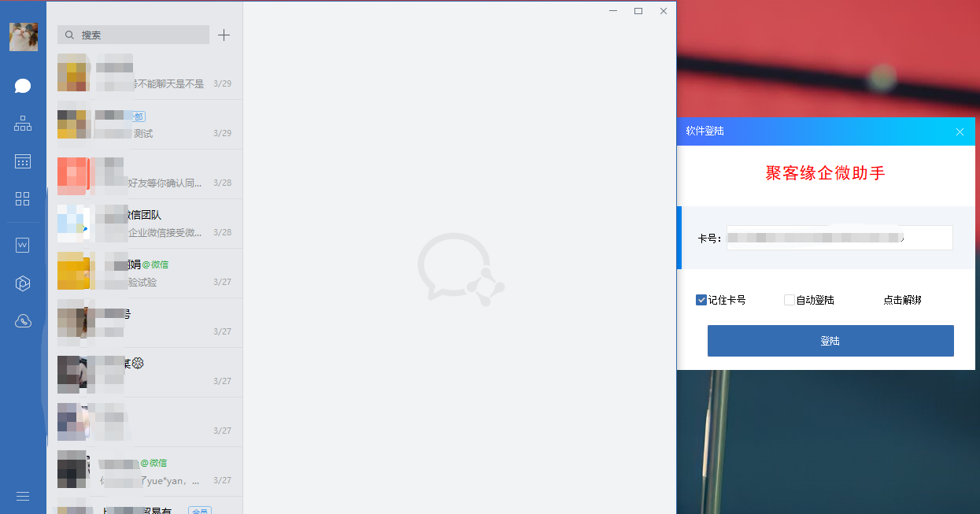This screenshot has height=514, width=980.
Task: Open the Workbench four-squares icon
Action: click(23, 198)
